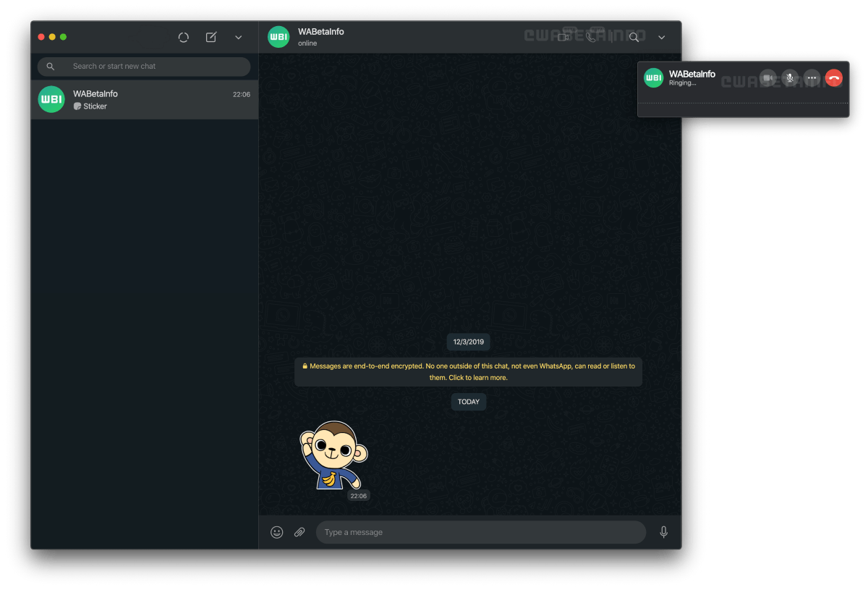Start a voice call in chat header
Image resolution: width=868 pixels, height=590 pixels.
click(592, 38)
